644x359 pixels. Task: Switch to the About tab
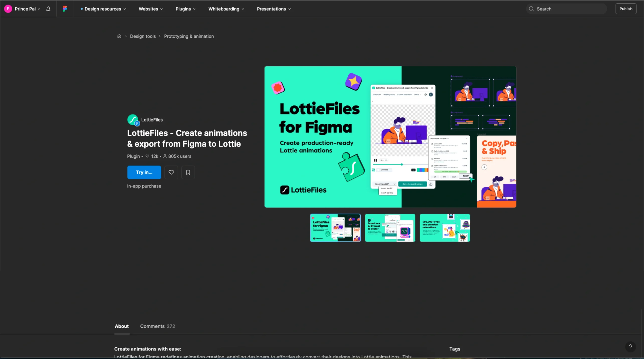122,326
